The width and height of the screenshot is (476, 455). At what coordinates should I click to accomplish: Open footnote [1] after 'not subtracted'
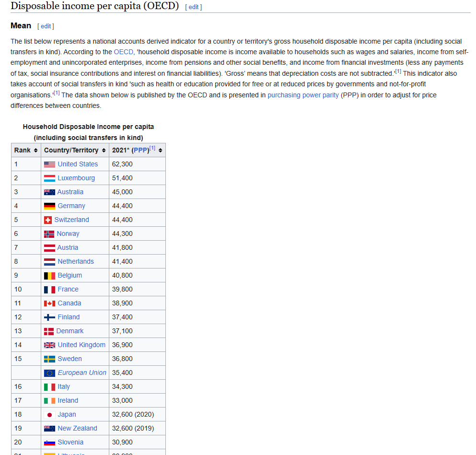tap(398, 71)
